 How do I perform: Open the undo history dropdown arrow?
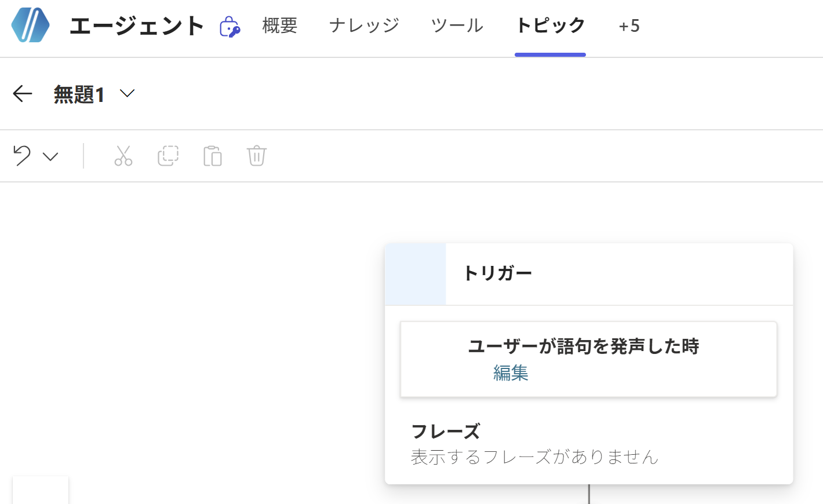pyautogui.click(x=51, y=156)
